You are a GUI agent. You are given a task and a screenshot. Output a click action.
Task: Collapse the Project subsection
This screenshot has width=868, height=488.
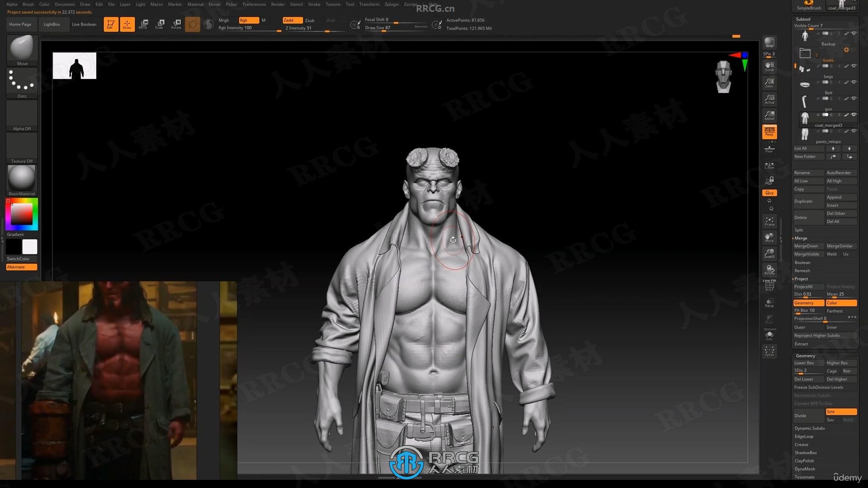[802, 279]
